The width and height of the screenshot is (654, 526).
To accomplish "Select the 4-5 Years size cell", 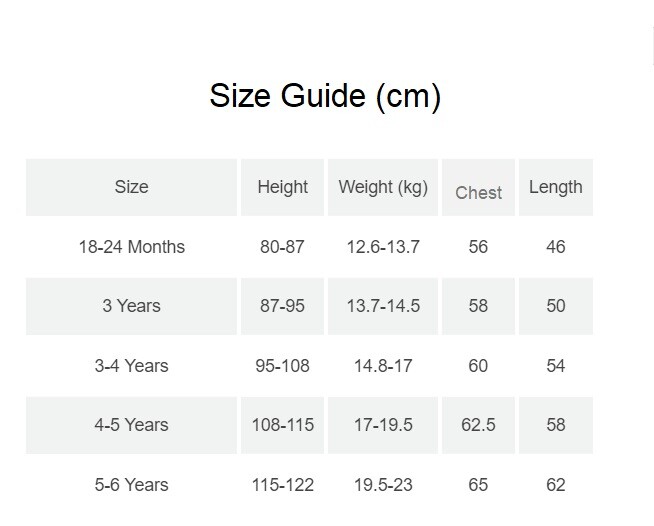I will [131, 425].
